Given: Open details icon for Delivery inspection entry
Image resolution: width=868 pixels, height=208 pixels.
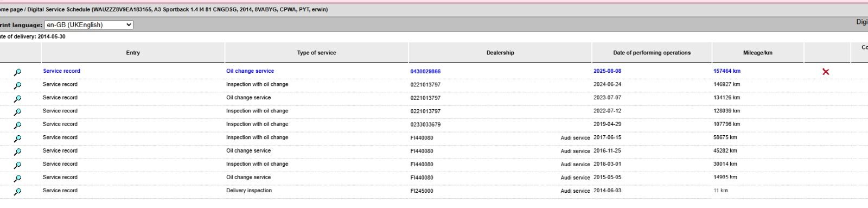Looking at the screenshot, I should 17,191.
